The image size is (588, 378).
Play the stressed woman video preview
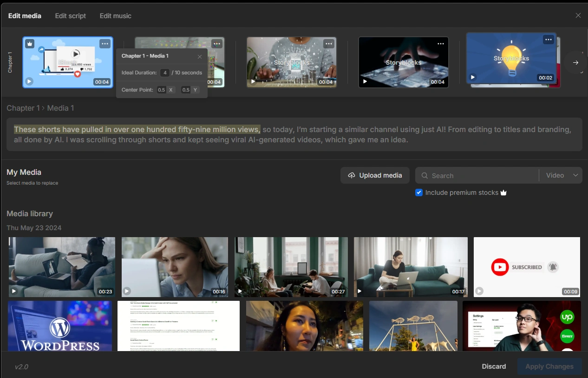pyautogui.click(x=127, y=292)
